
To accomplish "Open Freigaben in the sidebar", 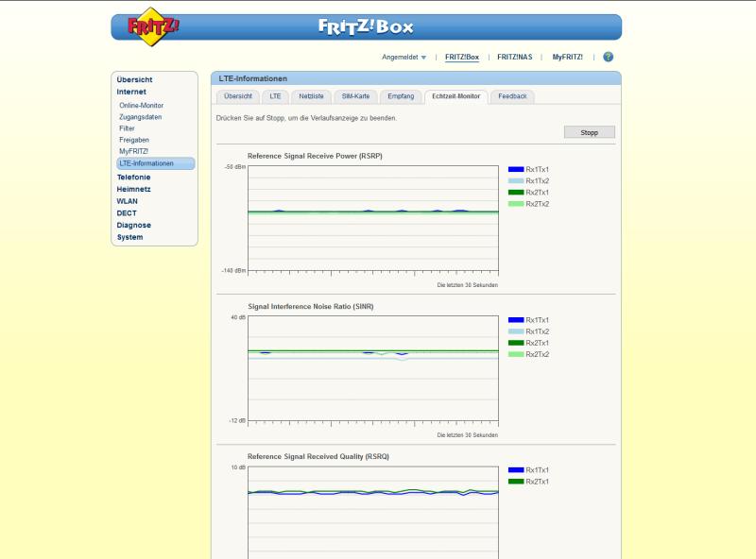I will click(x=134, y=140).
